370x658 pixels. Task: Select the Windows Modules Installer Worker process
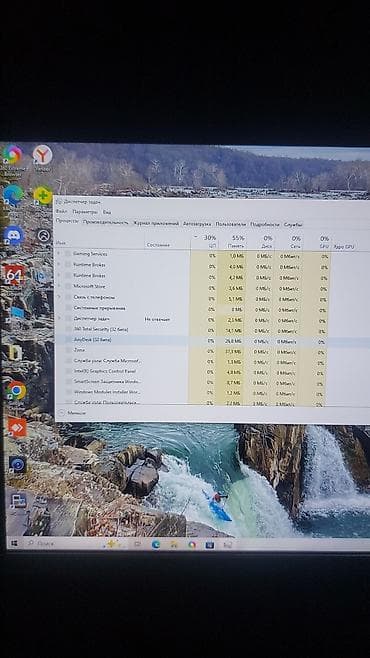[107, 392]
